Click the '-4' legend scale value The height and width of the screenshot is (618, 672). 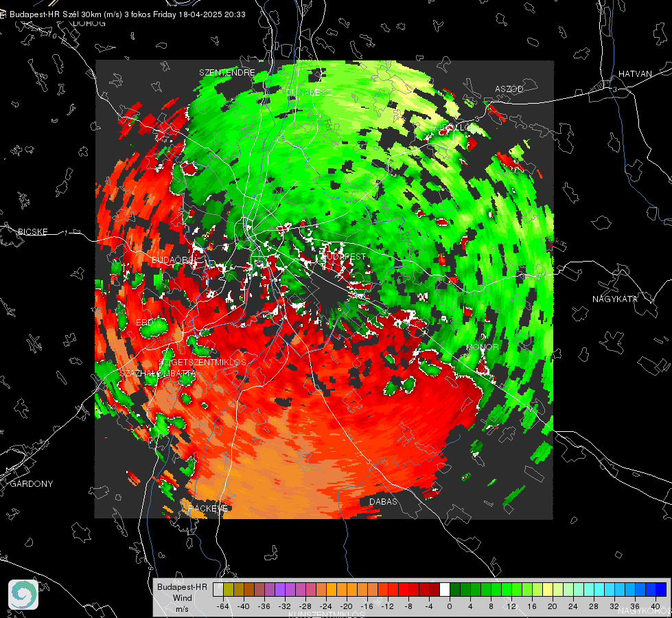(428, 606)
